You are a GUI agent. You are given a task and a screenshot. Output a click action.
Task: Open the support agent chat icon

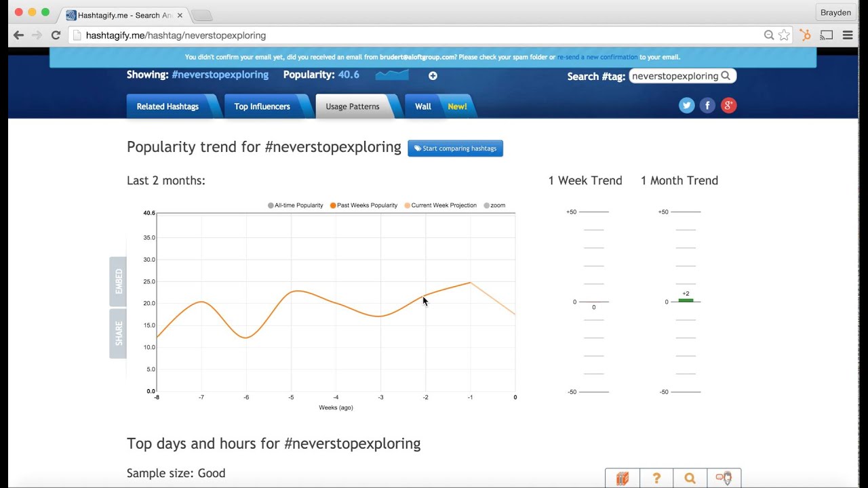pyautogui.click(x=724, y=478)
